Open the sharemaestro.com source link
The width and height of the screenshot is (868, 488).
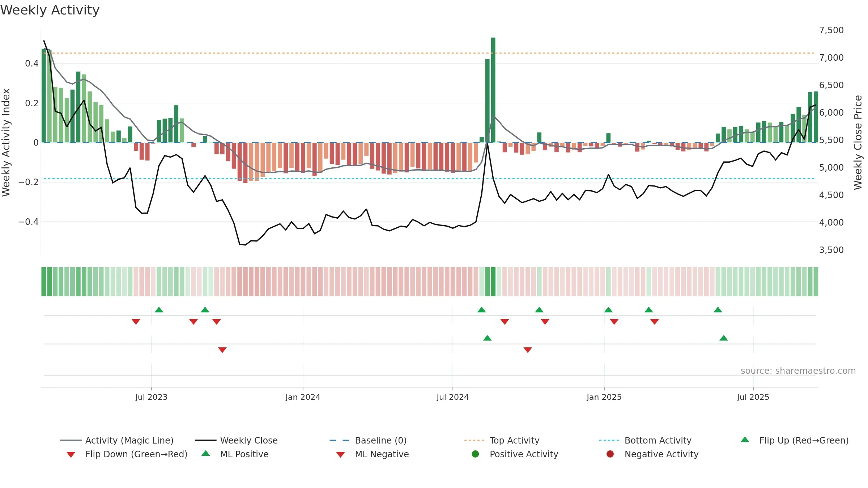[798, 371]
